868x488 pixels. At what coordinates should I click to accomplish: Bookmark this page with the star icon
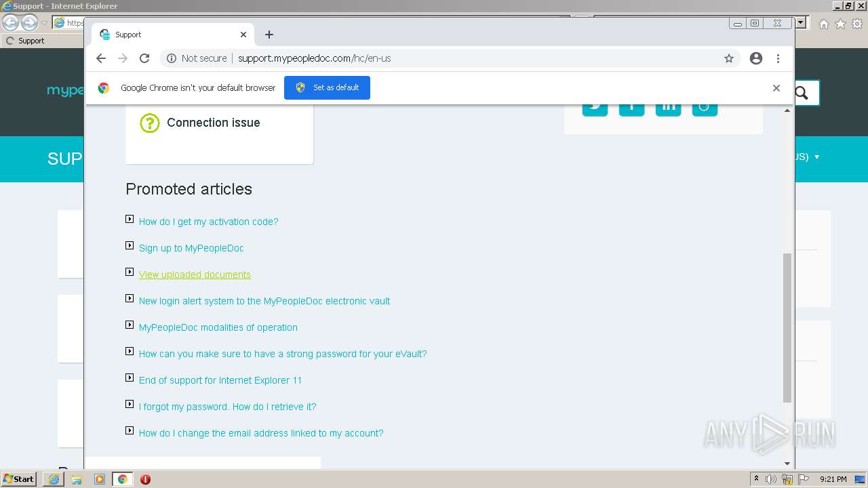click(x=729, y=58)
